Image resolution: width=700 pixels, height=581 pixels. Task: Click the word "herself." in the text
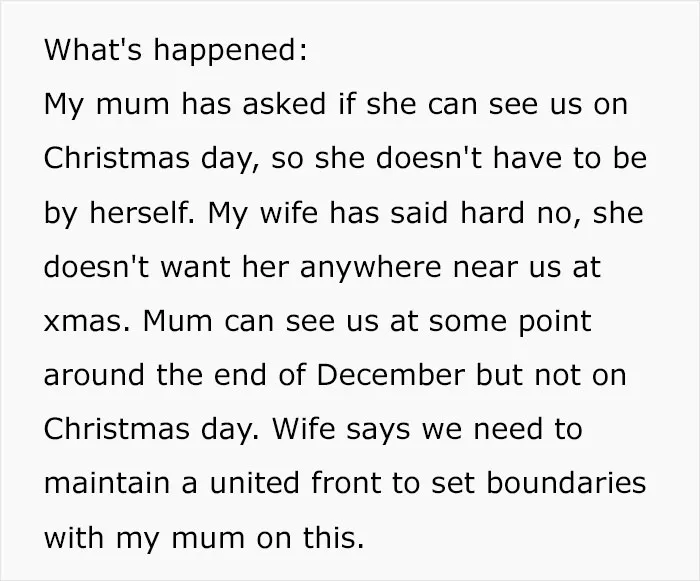point(142,212)
